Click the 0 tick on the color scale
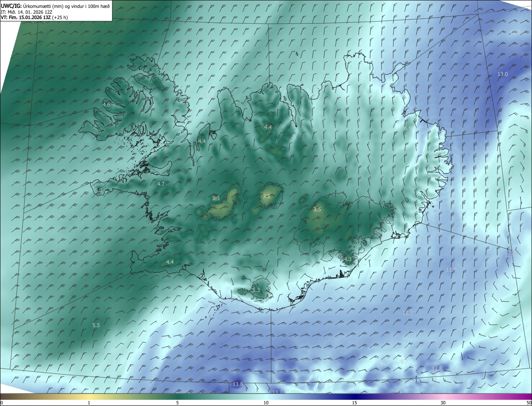 pos(2,403)
